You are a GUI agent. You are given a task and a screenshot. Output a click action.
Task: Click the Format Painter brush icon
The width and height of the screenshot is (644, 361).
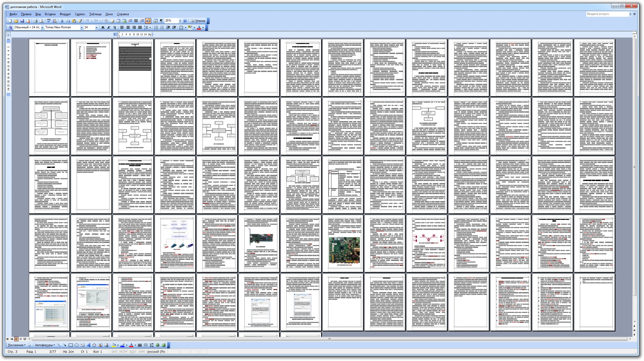[80, 21]
